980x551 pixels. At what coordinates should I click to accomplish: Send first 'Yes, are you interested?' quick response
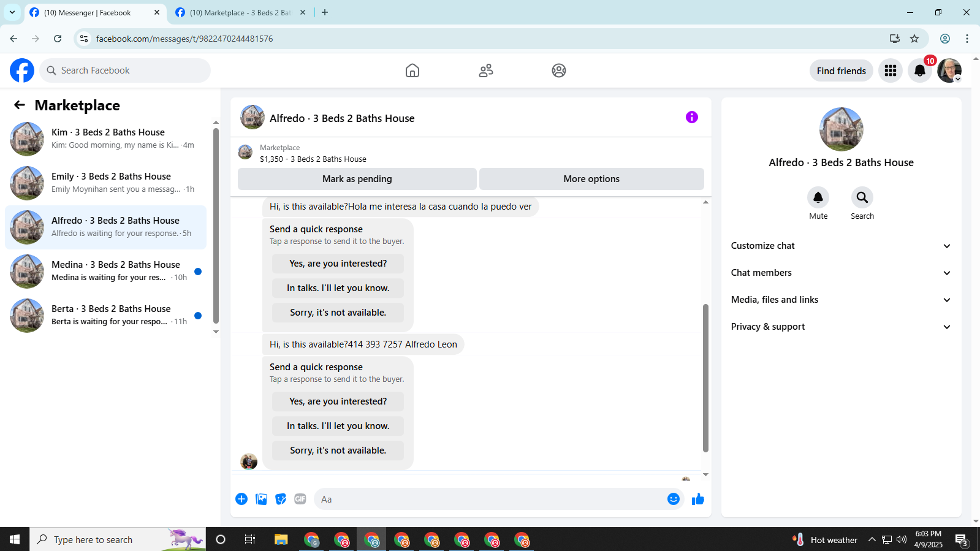(338, 264)
